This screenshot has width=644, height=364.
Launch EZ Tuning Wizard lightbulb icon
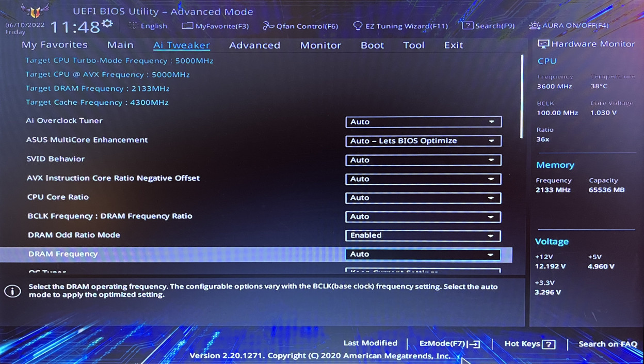tap(357, 26)
